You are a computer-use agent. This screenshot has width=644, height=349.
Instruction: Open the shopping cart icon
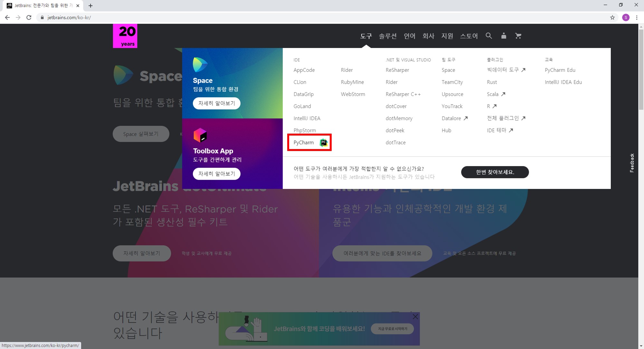point(518,36)
